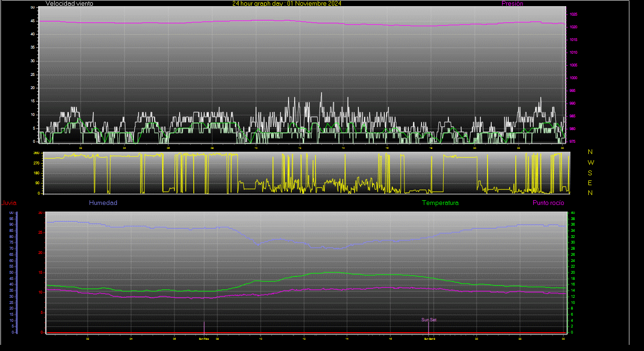Click "1010" on the pressure axis
Screen dimensions: 644x351
pos(573,53)
